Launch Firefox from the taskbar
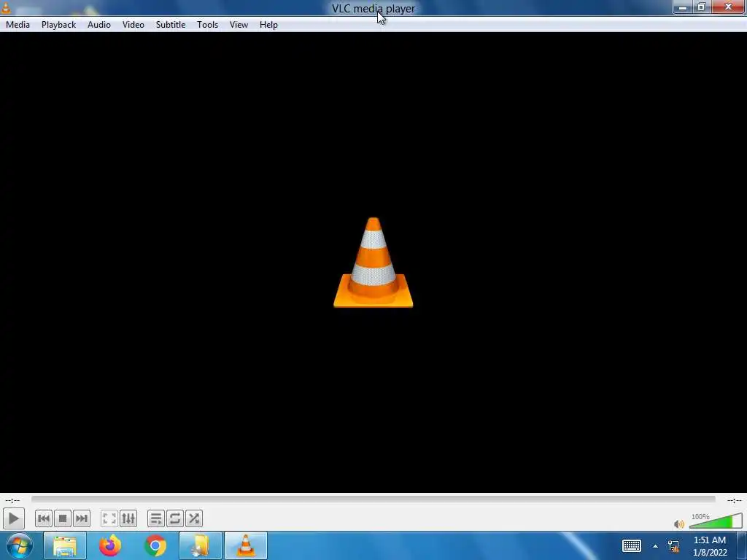Viewport: 747px width, 560px height. tap(110, 545)
